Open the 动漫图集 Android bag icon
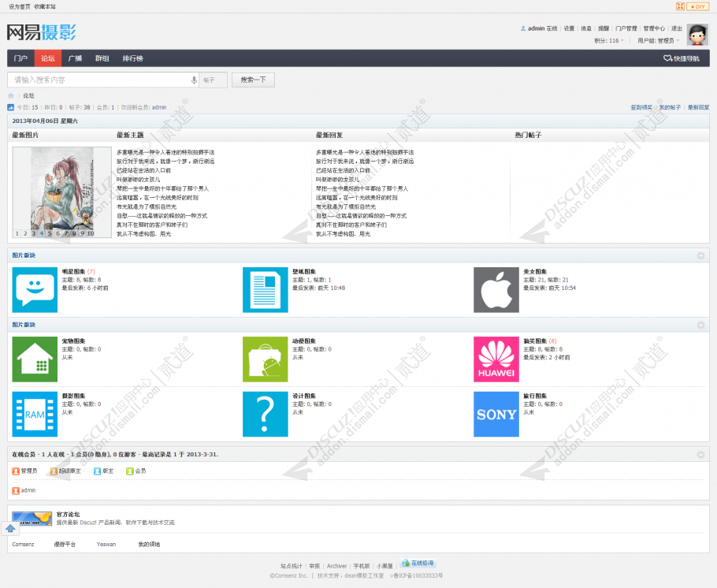This screenshot has width=717, height=588. [x=266, y=359]
